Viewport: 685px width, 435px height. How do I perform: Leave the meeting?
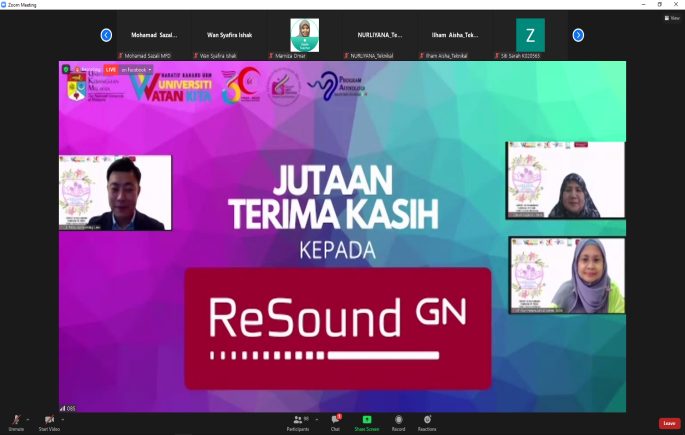(669, 423)
